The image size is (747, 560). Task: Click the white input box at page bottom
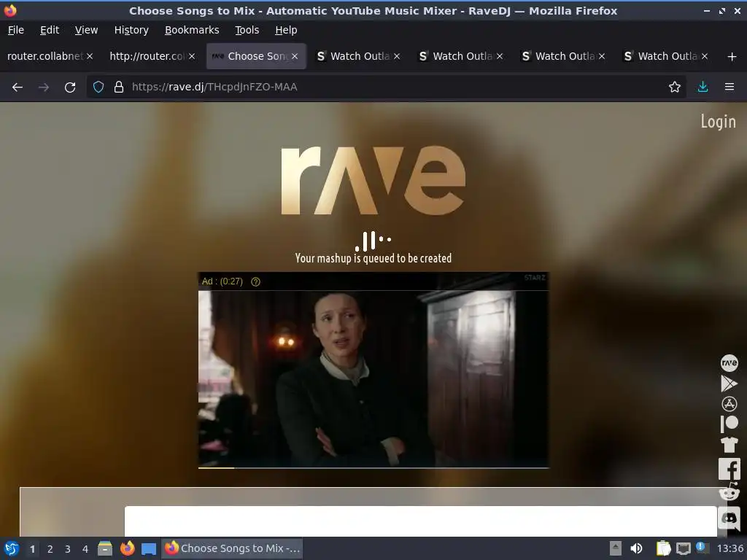[420, 521]
